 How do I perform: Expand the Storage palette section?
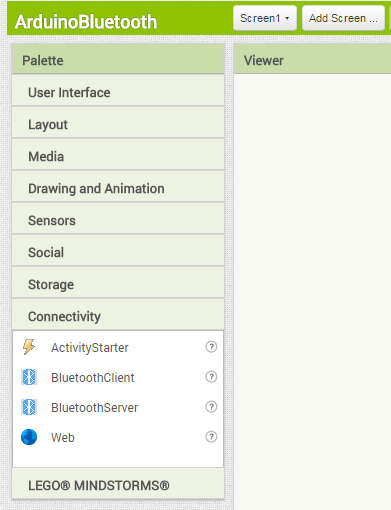[x=118, y=283]
